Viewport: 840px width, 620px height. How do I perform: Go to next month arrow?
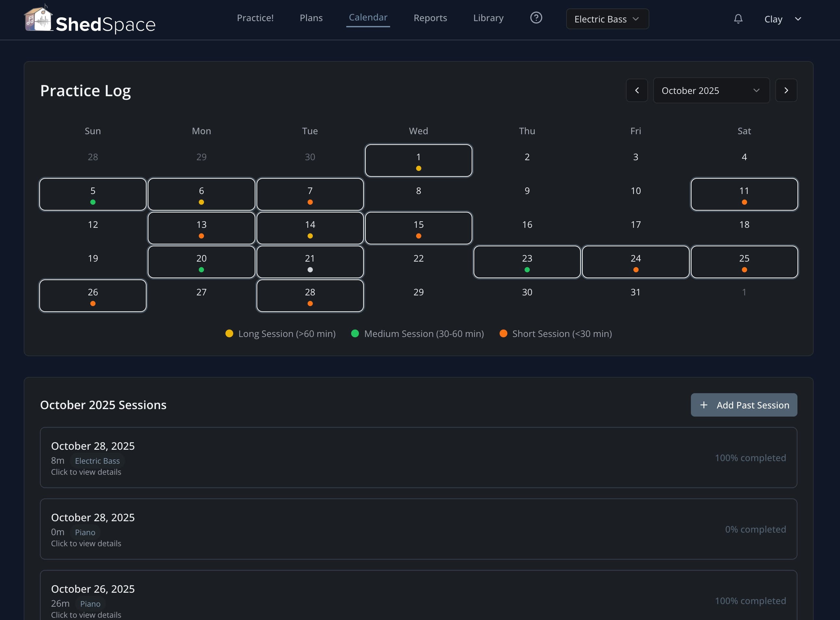[786, 90]
